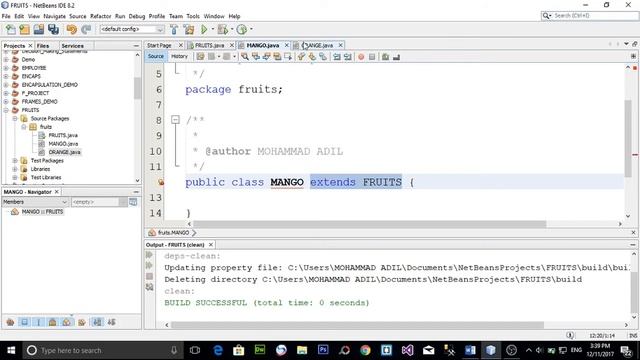Open the Run Project dropdown arrow

[x=212, y=29]
